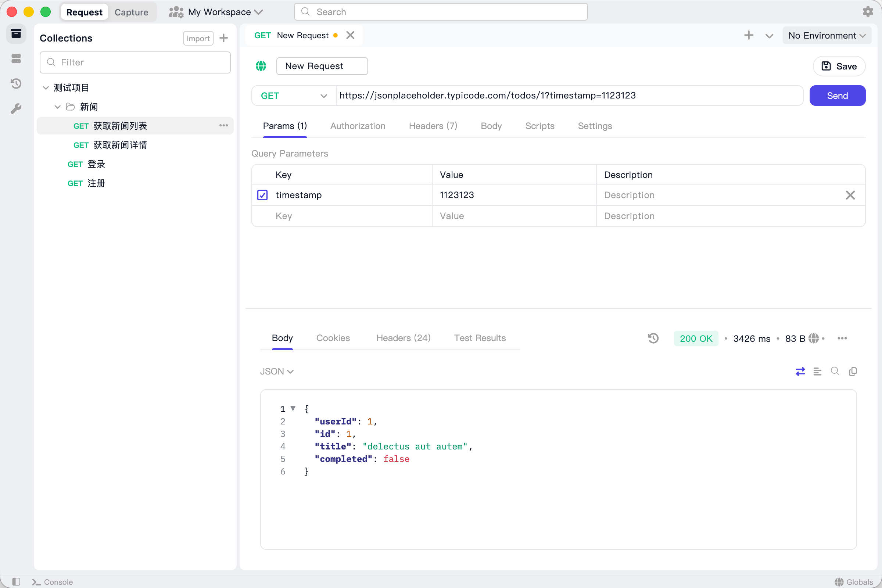882x588 pixels.
Task: Click the network globe icon near 83 B
Action: (x=813, y=338)
